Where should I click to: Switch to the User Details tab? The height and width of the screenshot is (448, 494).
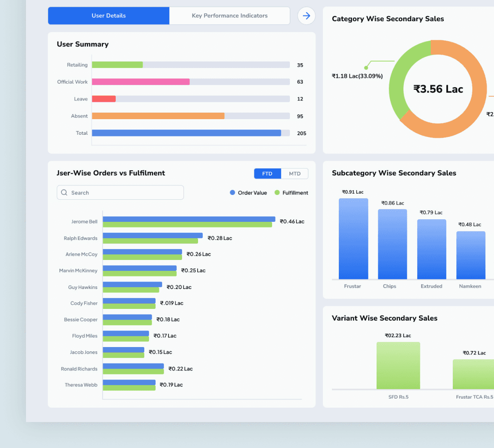(x=109, y=16)
